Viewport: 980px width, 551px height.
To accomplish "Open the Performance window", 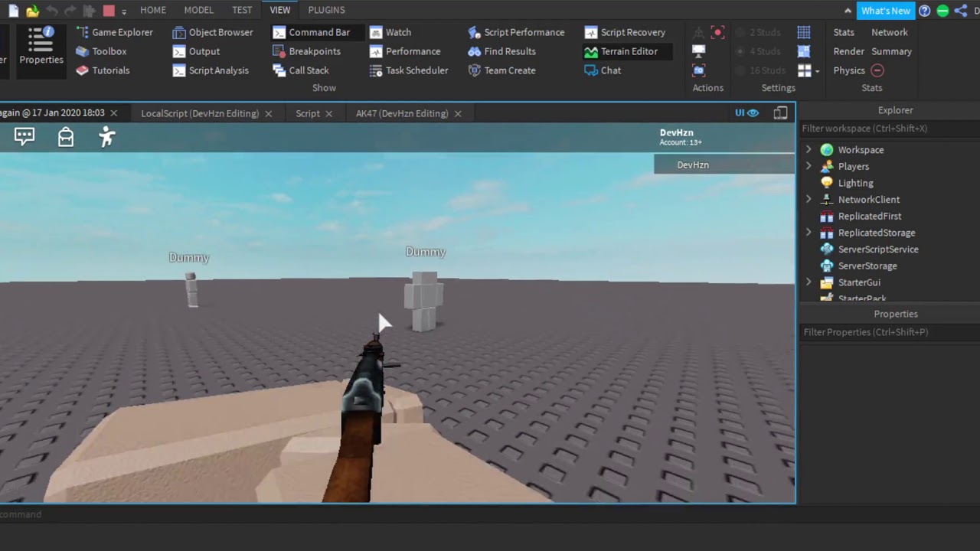I will point(404,51).
